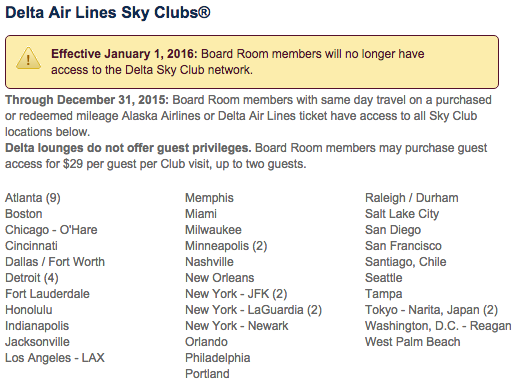
Task: Select Santiago, Chile location
Action: pos(406,262)
